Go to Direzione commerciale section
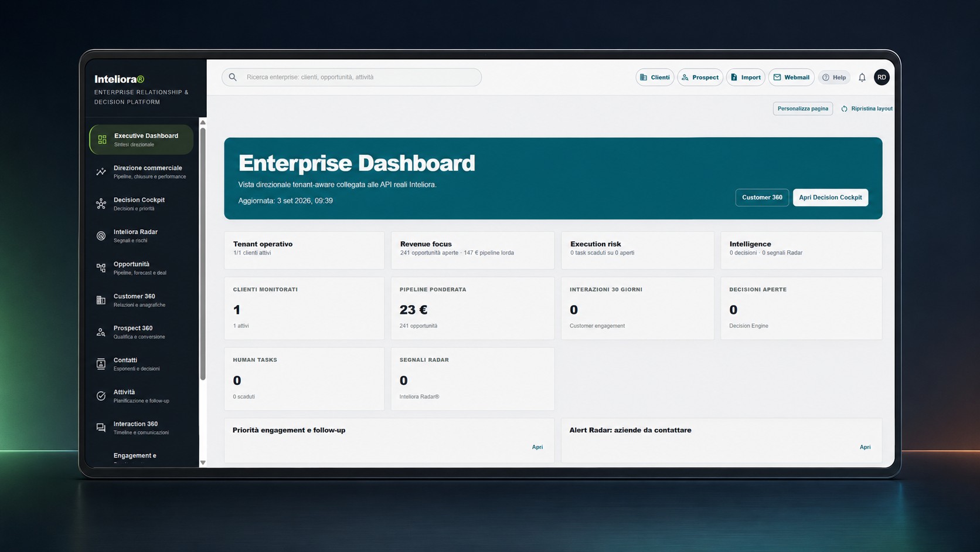 [141, 172]
